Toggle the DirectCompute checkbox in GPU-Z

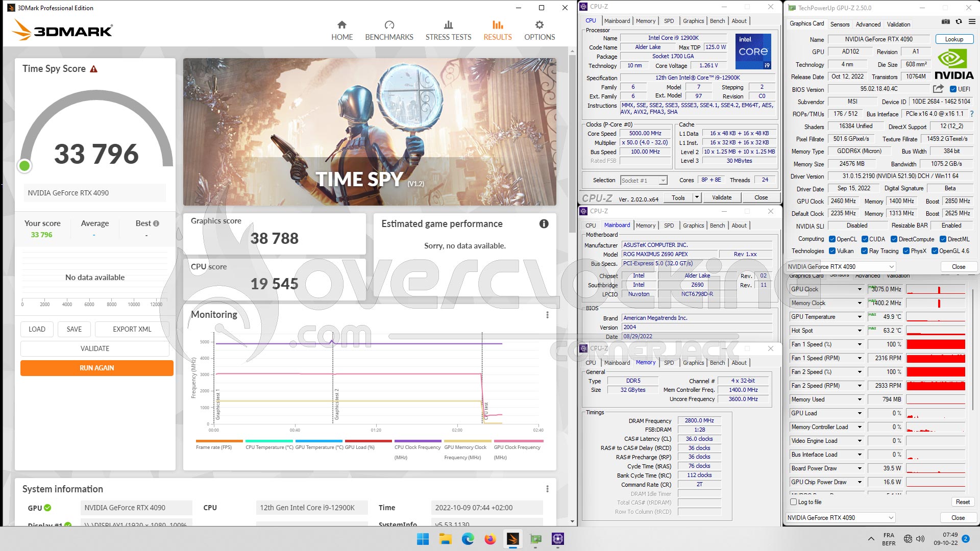(x=894, y=239)
